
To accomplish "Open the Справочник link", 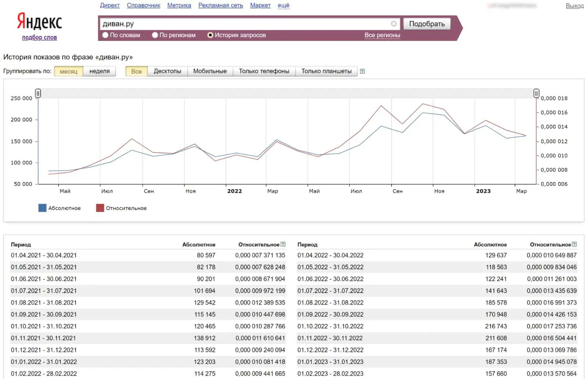I will [144, 6].
